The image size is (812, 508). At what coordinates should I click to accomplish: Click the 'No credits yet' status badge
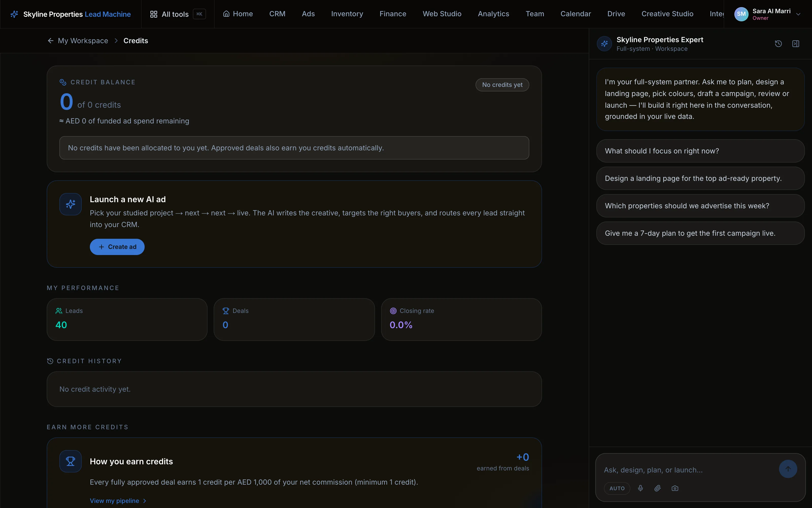502,85
